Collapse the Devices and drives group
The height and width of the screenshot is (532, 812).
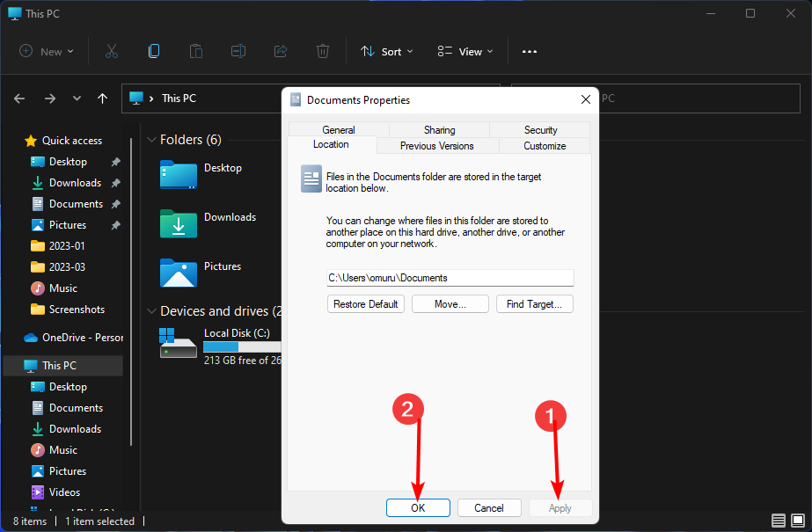(151, 311)
